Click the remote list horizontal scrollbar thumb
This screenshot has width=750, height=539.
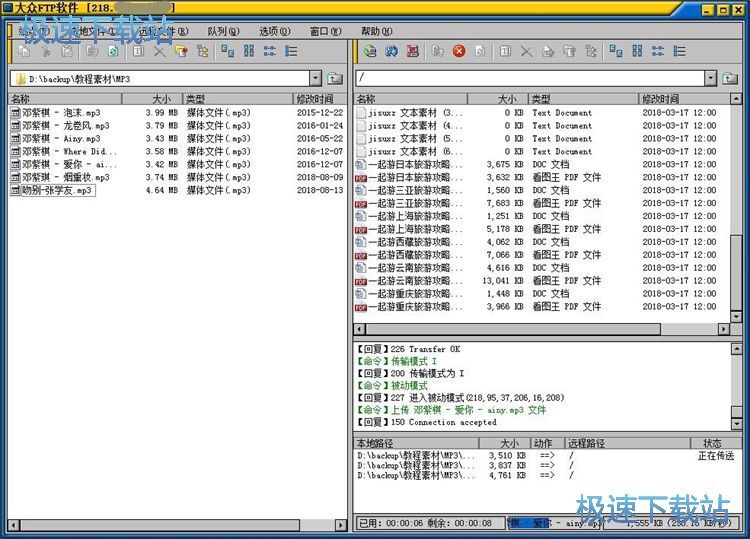[x=513, y=329]
